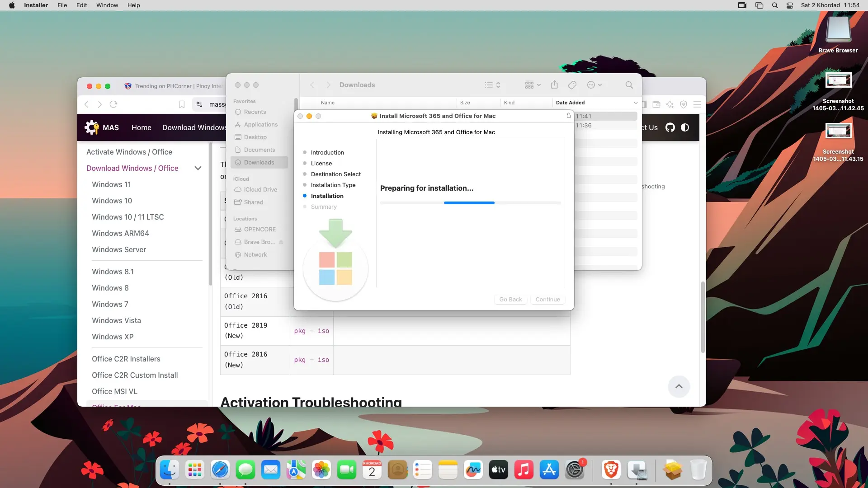Open the File menu
The image size is (868, 488).
tap(62, 5)
